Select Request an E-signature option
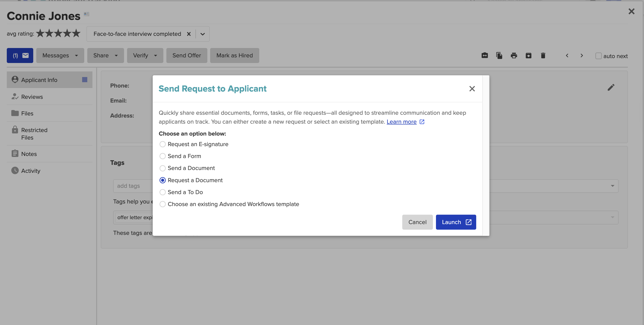 click(x=162, y=144)
